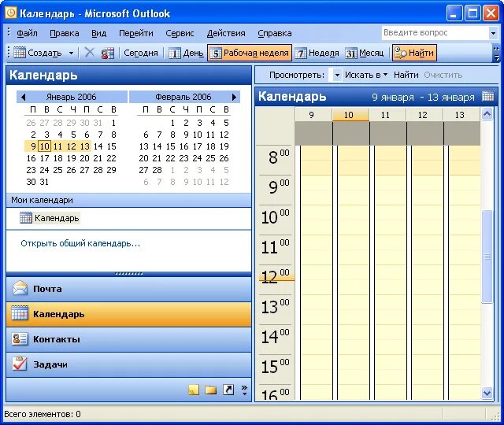Click Открыть общий календарь link
The image size is (504, 425).
pyautogui.click(x=80, y=243)
